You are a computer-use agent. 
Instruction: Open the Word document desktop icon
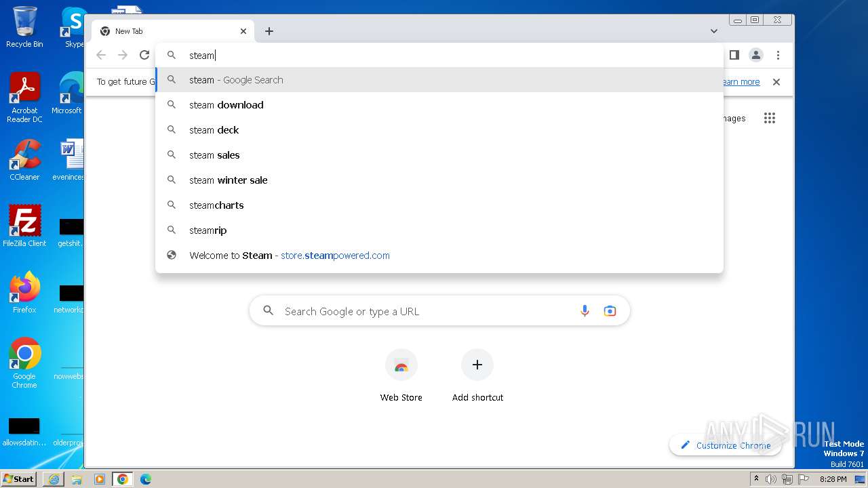click(68, 160)
